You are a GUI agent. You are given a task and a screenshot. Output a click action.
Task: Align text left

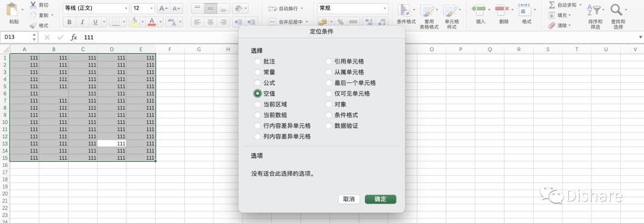197,22
